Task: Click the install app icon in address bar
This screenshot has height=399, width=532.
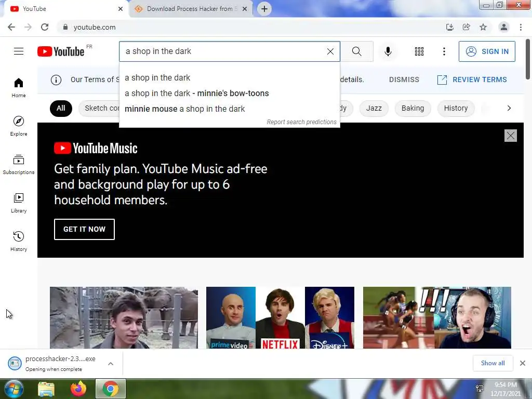Action: [449, 27]
